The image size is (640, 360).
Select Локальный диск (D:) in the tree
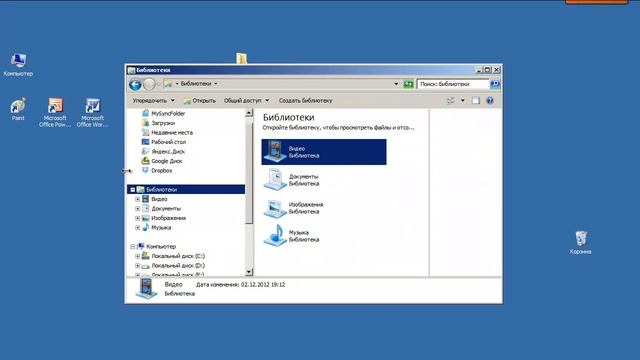coord(178,266)
